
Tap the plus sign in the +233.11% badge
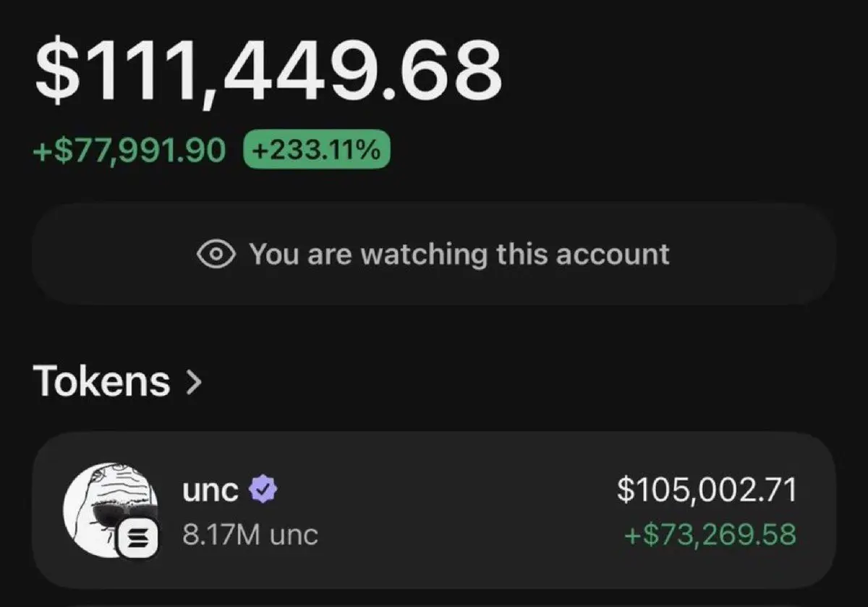tap(260, 150)
